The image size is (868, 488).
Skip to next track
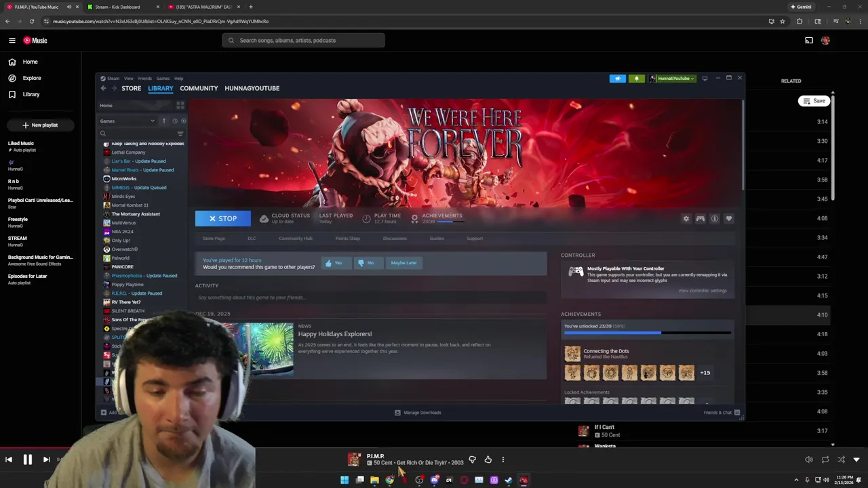[47, 460]
